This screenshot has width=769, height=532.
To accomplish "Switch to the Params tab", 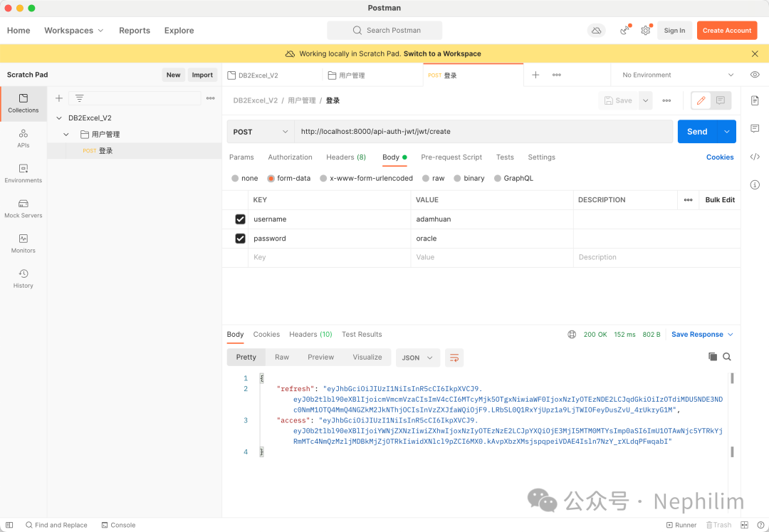I will tap(241, 157).
